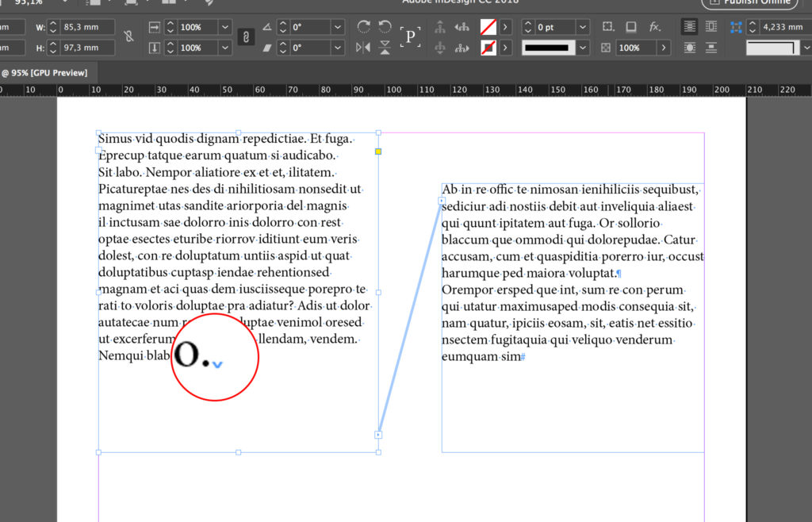Enable No Text Wrap
The width and height of the screenshot is (812, 522).
pyautogui.click(x=689, y=26)
